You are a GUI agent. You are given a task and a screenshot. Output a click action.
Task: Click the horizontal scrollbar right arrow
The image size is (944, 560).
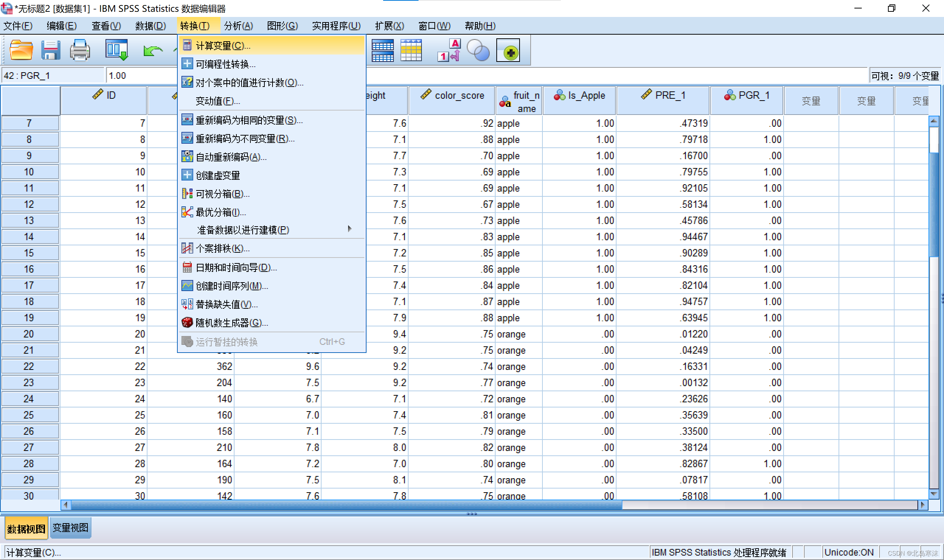pos(923,504)
